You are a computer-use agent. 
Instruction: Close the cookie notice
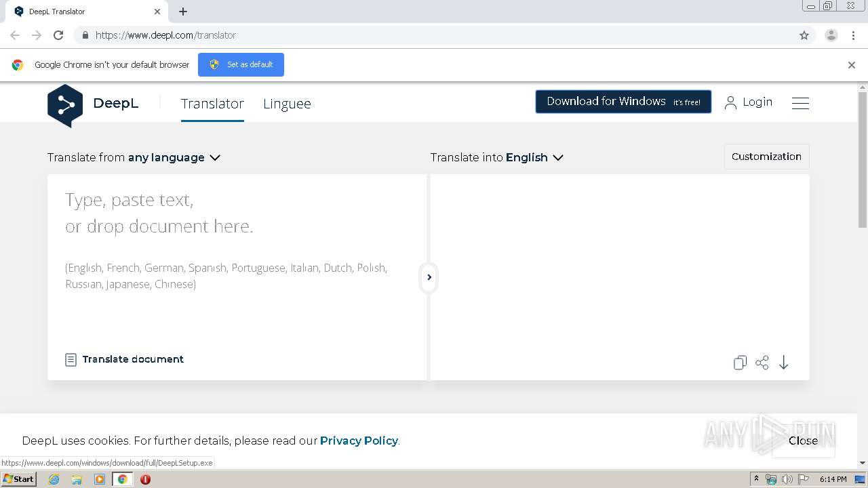(803, 441)
